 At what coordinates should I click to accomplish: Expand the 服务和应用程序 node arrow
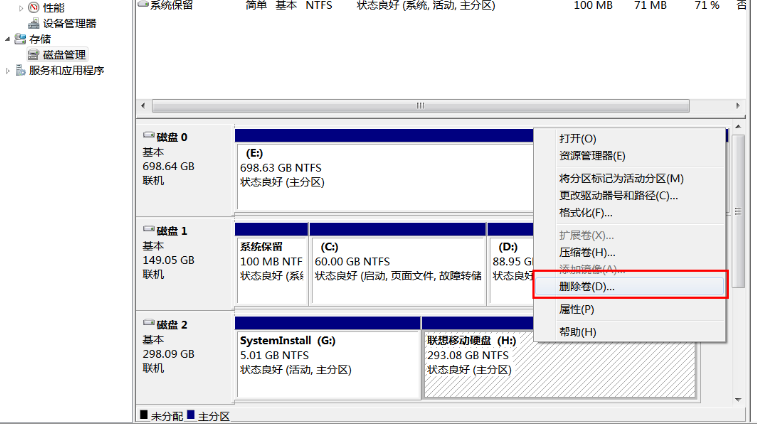point(8,71)
